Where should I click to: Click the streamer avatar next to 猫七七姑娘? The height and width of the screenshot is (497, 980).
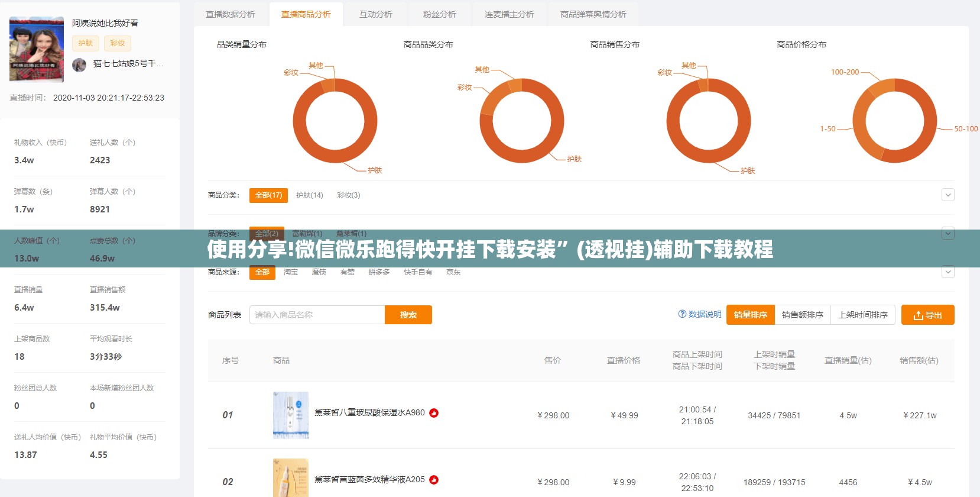(x=79, y=64)
